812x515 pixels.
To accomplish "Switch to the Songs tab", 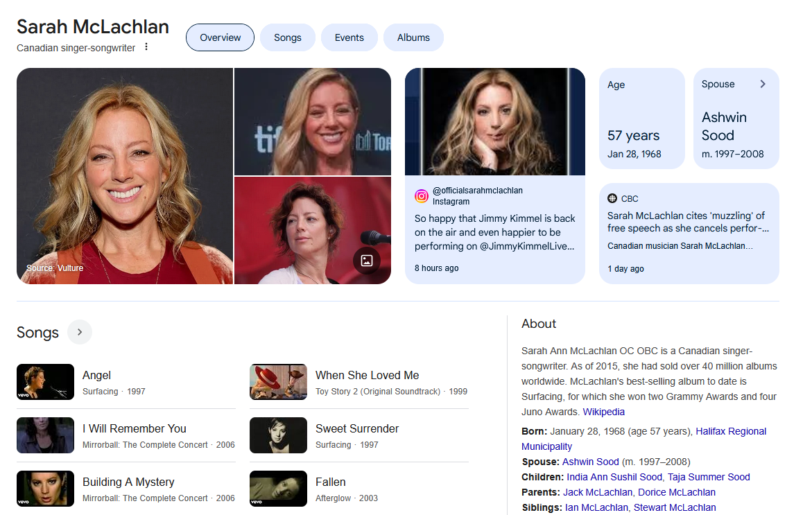I will [x=287, y=37].
